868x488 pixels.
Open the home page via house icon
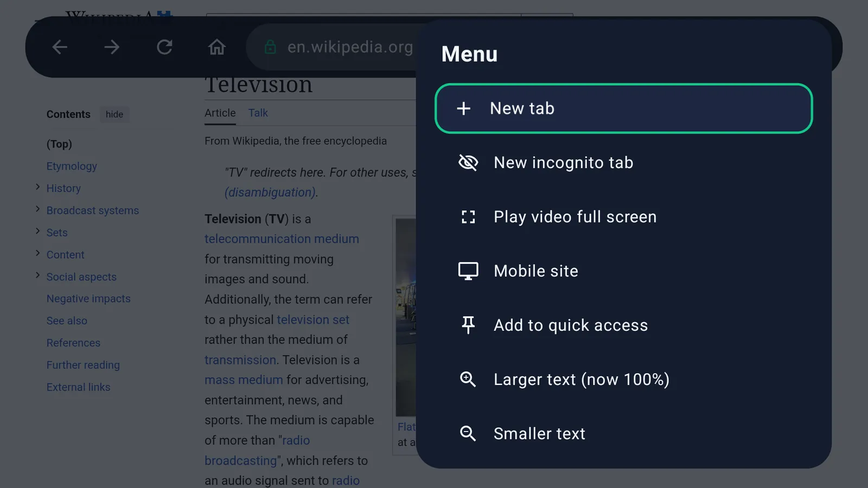217,47
